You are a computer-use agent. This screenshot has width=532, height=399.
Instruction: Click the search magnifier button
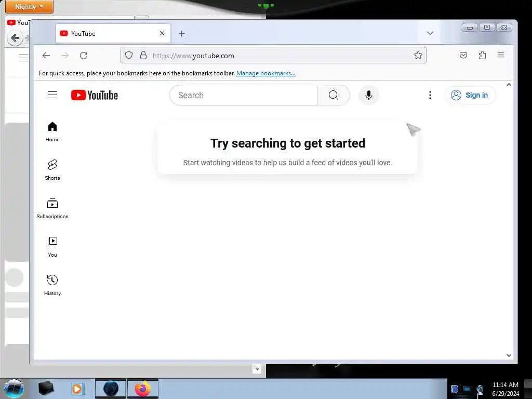(333, 96)
